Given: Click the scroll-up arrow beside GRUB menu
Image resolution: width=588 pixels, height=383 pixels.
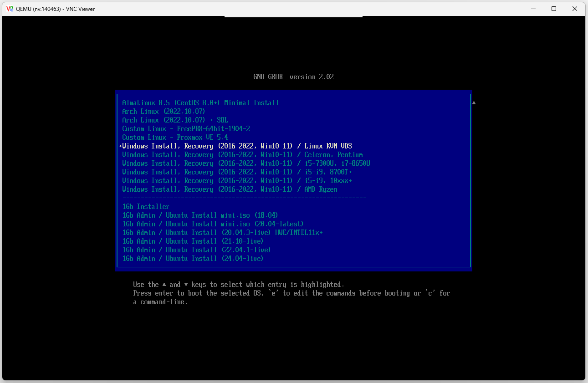Looking at the screenshot, I should (474, 103).
